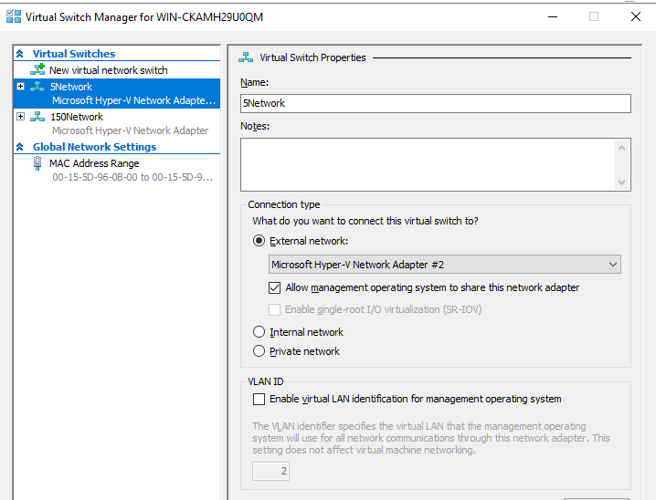Viewport: 656px width, 500px height.
Task: Uncheck Allow management operating system sharing
Action: tap(274, 288)
